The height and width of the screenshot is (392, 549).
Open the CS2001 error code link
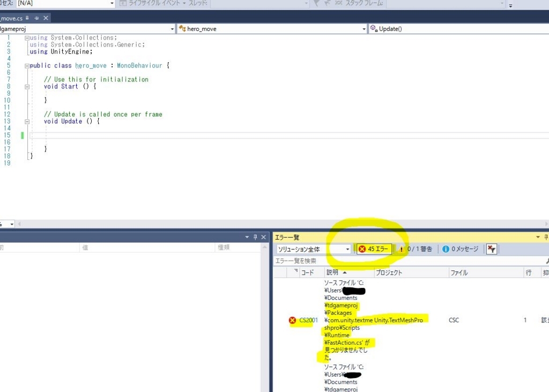pyautogui.click(x=308, y=320)
